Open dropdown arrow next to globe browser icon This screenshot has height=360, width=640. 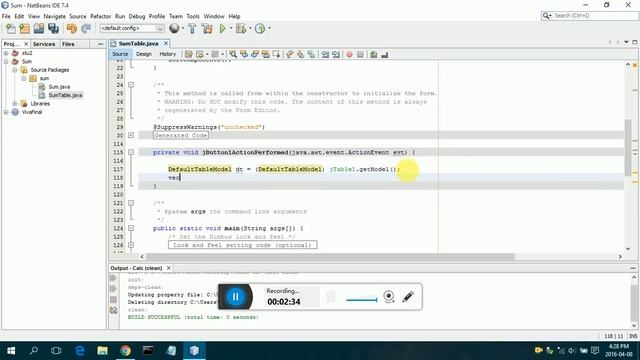tap(182, 29)
